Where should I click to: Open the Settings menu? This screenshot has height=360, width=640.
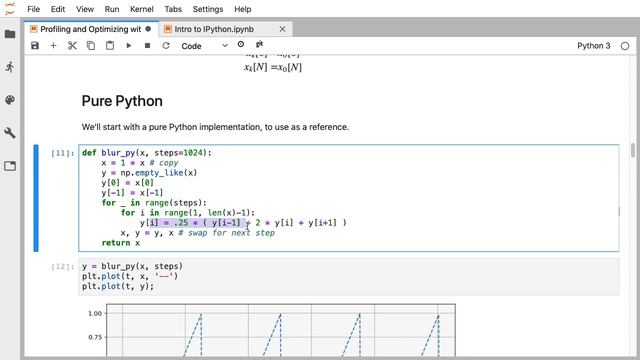click(208, 9)
